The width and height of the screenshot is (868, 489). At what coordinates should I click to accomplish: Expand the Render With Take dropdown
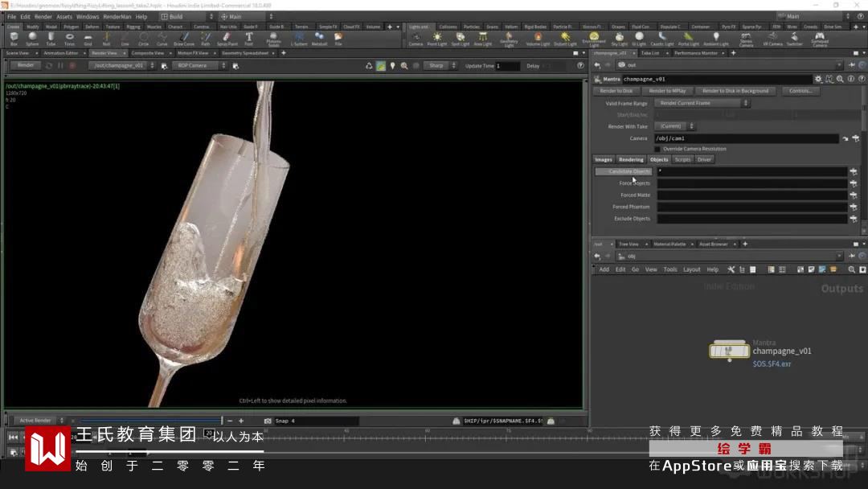click(675, 126)
